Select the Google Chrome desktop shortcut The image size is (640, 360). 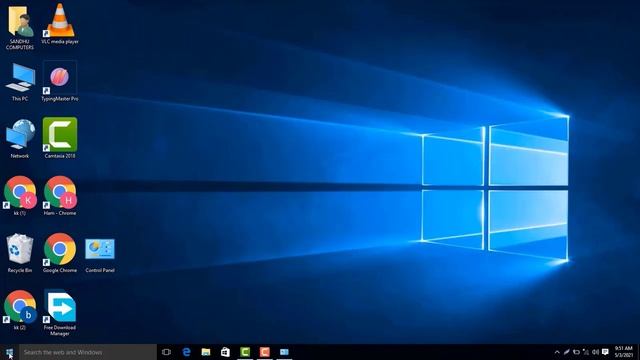click(60, 253)
